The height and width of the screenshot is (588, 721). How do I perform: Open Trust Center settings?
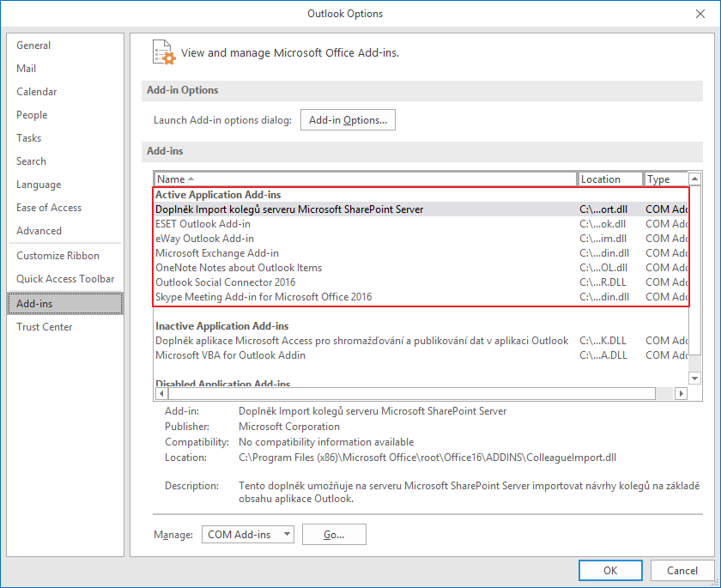pos(65,327)
